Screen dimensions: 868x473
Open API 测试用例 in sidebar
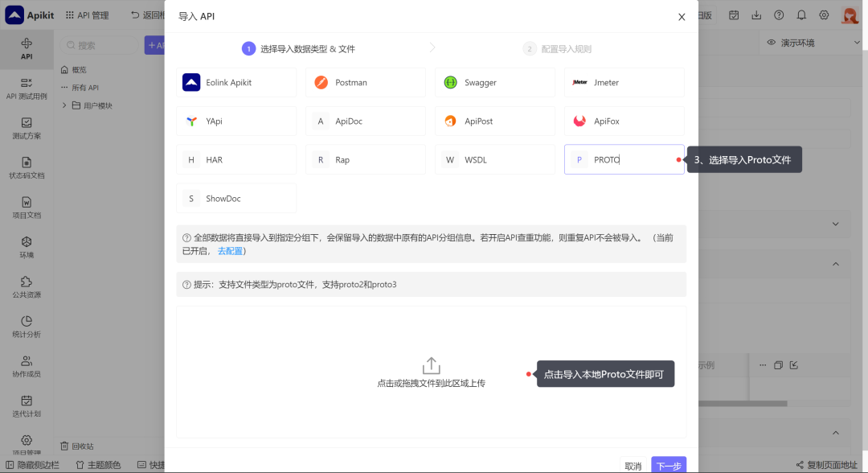[x=27, y=88]
